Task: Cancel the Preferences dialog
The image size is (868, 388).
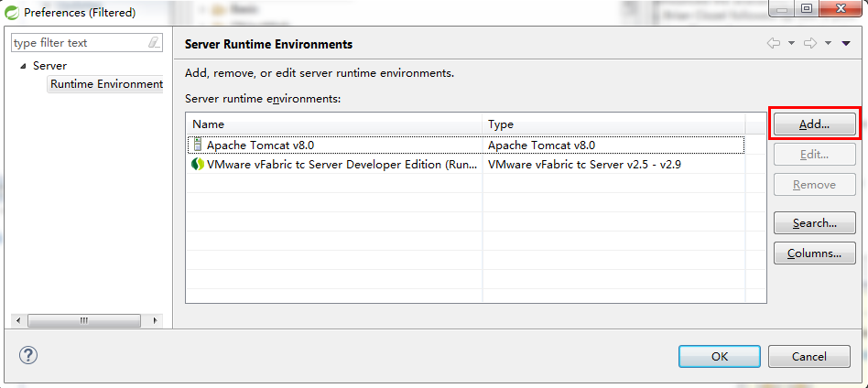Action: [808, 357]
